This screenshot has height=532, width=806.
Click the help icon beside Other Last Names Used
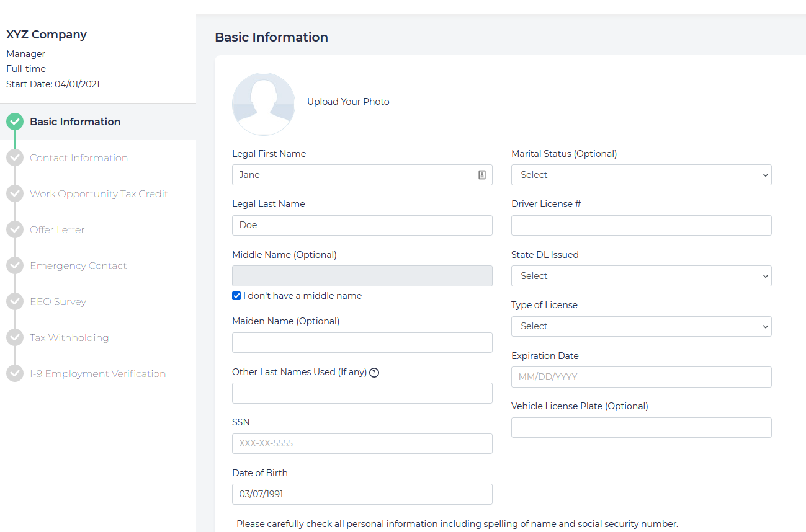pyautogui.click(x=374, y=373)
